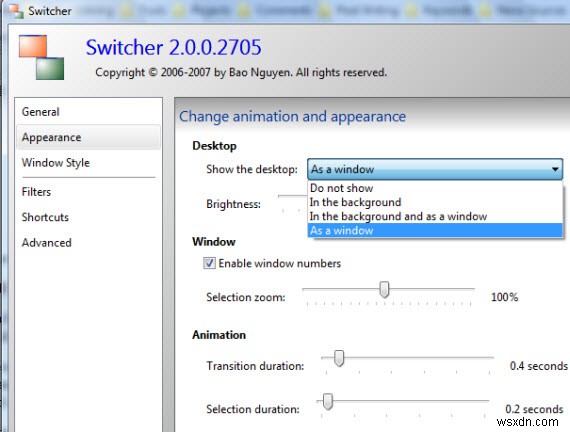Click 'Change animation and appearance' heading
Viewport: 570px width, 432px height.
[292, 117]
